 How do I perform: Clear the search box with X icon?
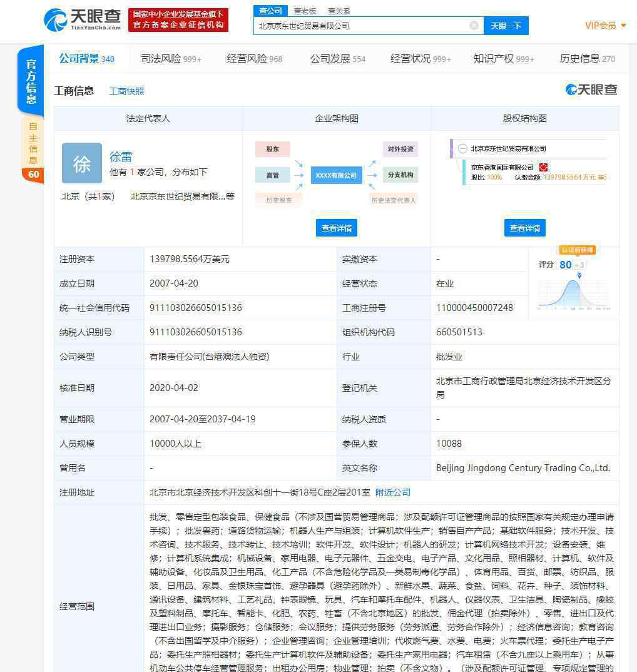tap(474, 26)
